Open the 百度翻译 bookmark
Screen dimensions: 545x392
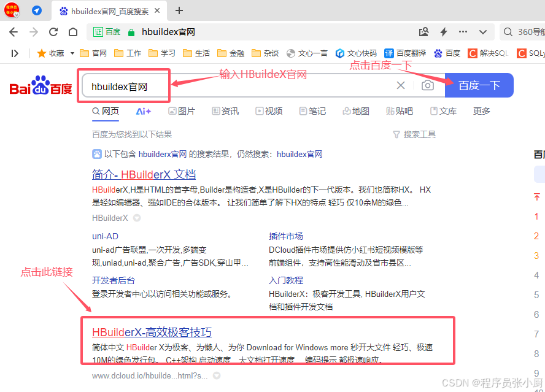[x=405, y=53]
